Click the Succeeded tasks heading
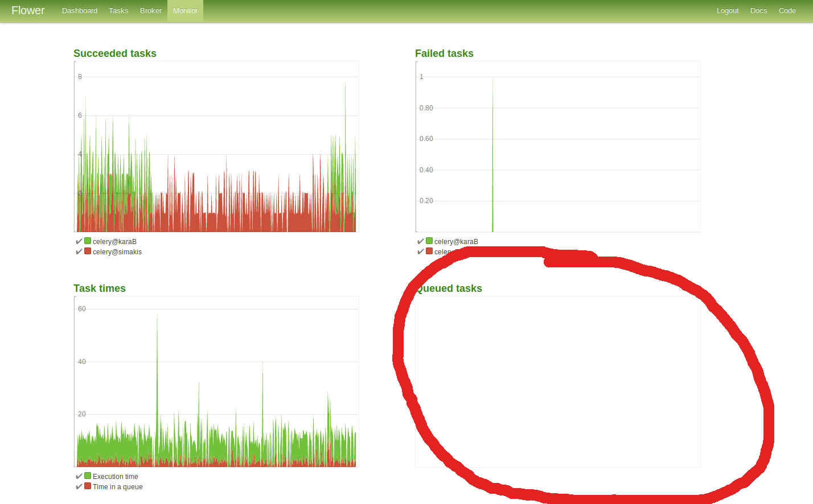The image size is (813, 504). (x=115, y=53)
